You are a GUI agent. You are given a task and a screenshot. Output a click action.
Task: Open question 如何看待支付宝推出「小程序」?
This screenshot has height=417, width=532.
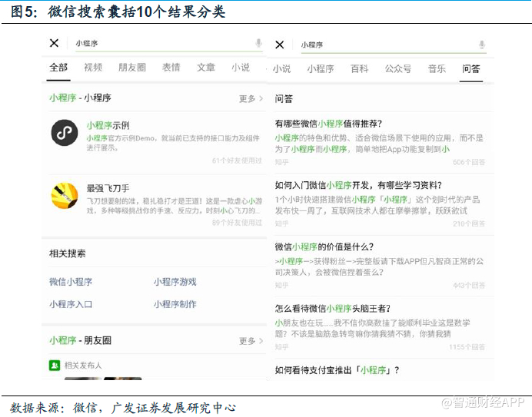pos(337,370)
